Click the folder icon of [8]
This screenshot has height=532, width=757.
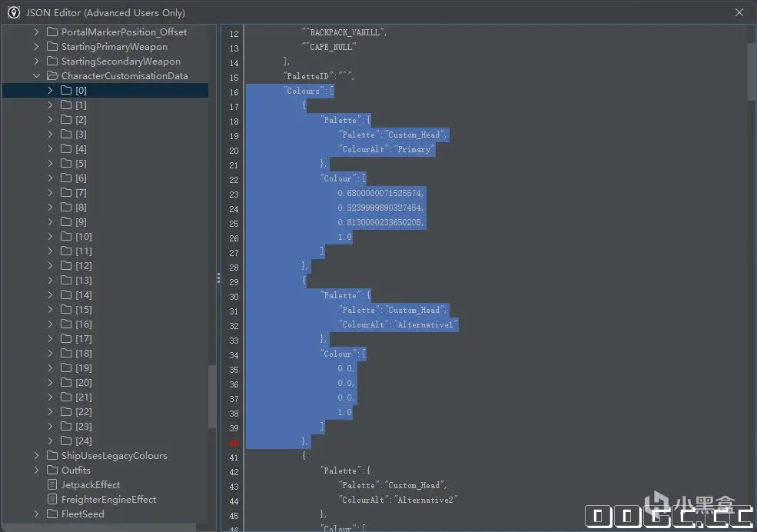coord(66,207)
